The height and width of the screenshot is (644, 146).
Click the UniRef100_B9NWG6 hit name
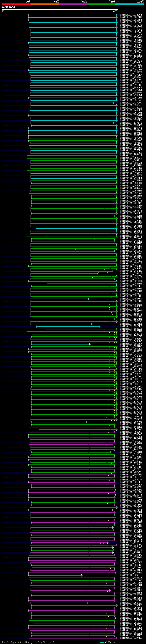point(131,42)
